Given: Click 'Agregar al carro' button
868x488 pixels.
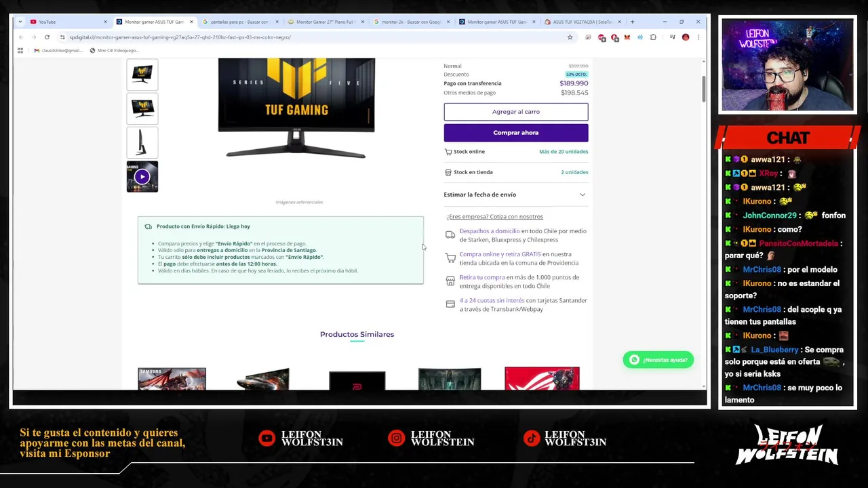Looking at the screenshot, I should pyautogui.click(x=516, y=111).
